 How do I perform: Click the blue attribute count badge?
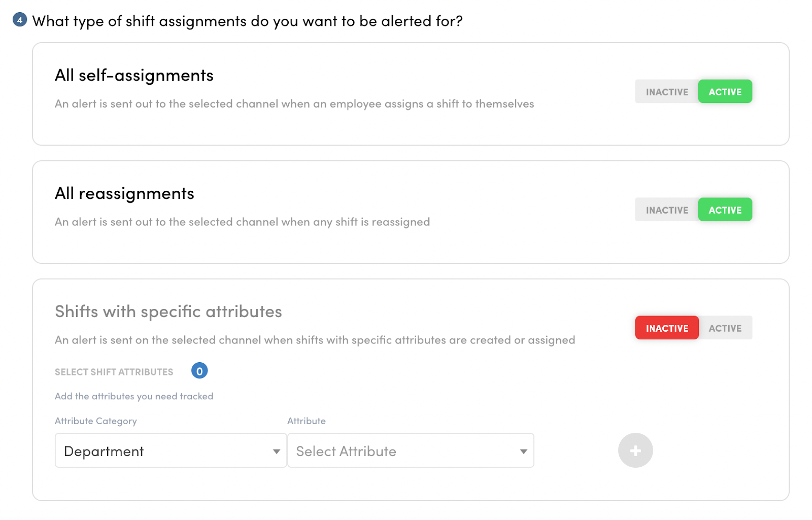click(199, 371)
